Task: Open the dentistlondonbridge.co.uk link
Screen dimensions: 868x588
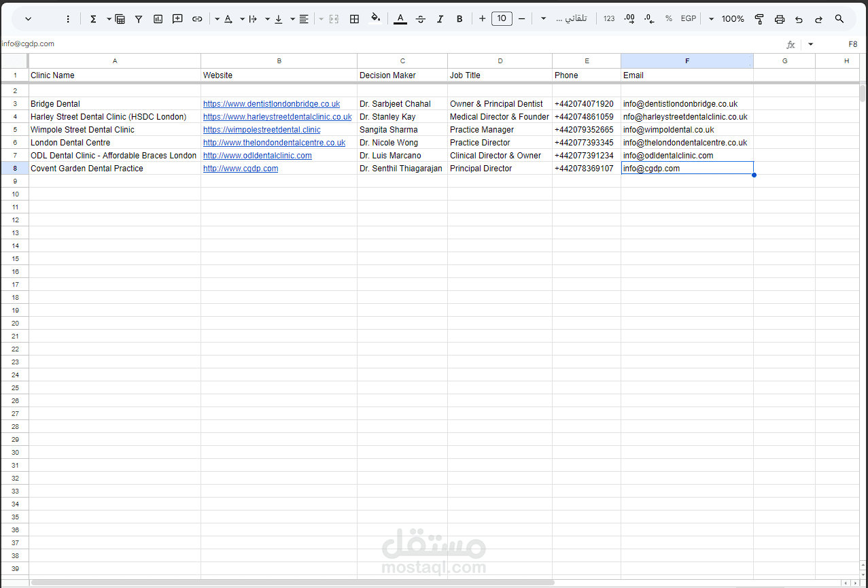Action: [x=271, y=104]
